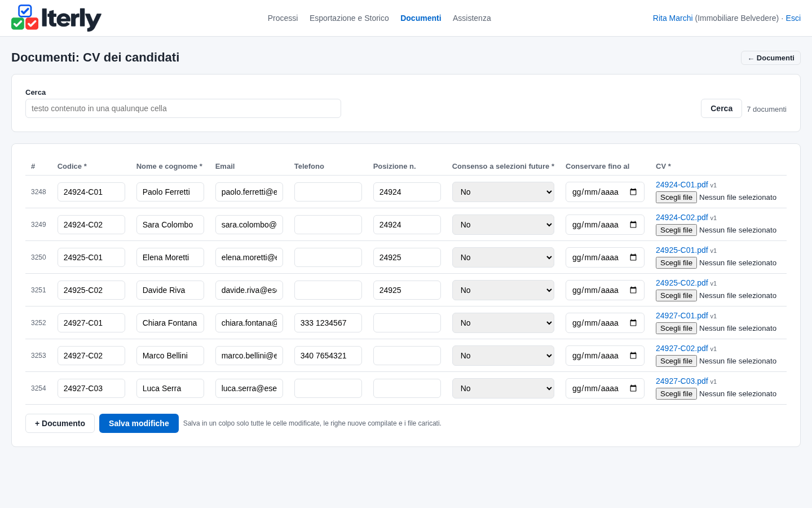Open date picker calendar icon for Elena Moretti
The width and height of the screenshot is (812, 508).
point(633,257)
